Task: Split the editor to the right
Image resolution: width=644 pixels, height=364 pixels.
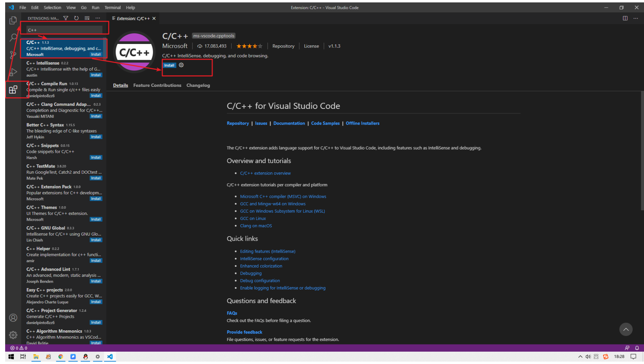Action: [x=625, y=18]
